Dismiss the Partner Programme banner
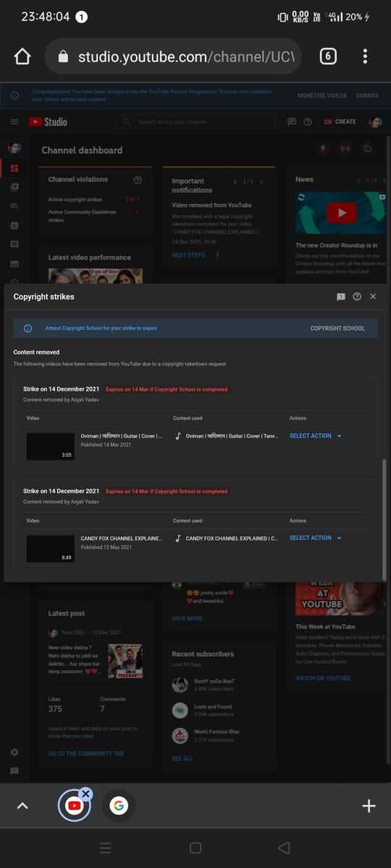Image resolution: width=391 pixels, height=868 pixels. [367, 95]
